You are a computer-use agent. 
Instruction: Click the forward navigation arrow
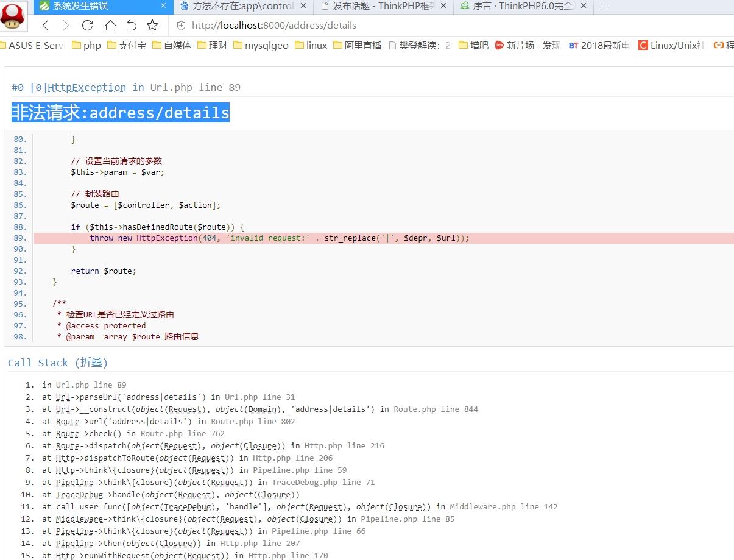66,26
